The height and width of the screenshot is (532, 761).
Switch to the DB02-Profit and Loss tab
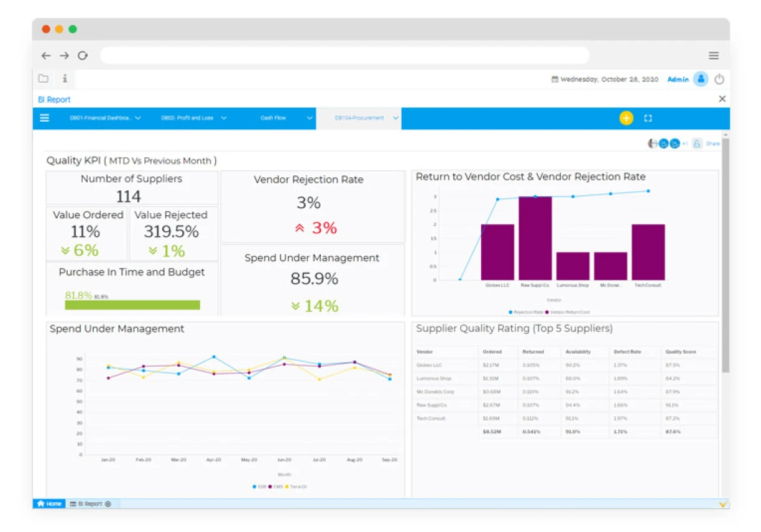187,118
